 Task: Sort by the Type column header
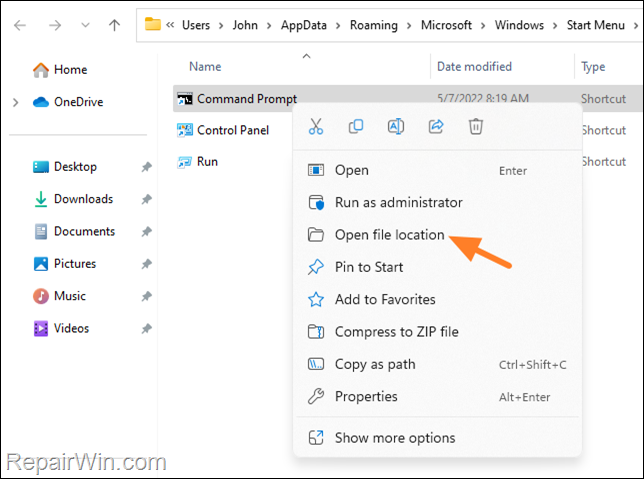point(593,67)
